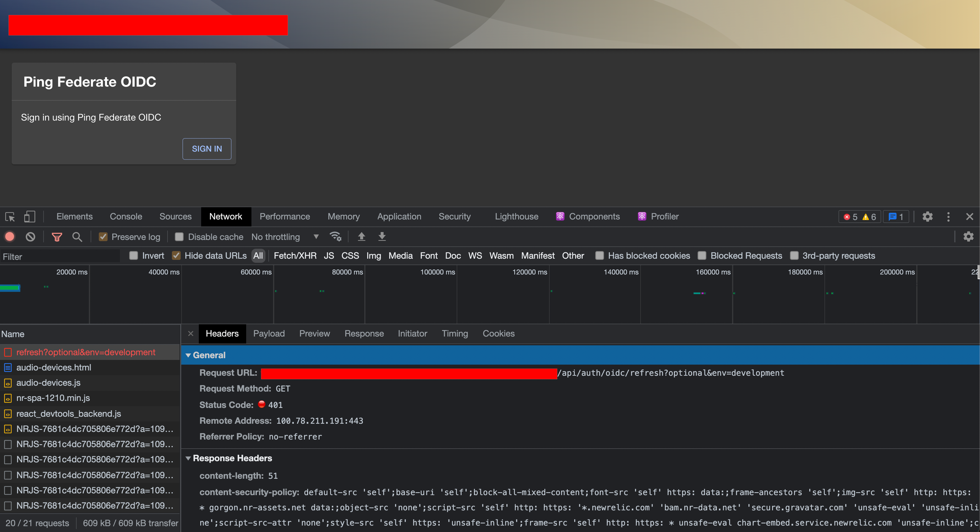Viewport: 980px width, 532px height.
Task: Click the Name column header
Action: click(90, 334)
